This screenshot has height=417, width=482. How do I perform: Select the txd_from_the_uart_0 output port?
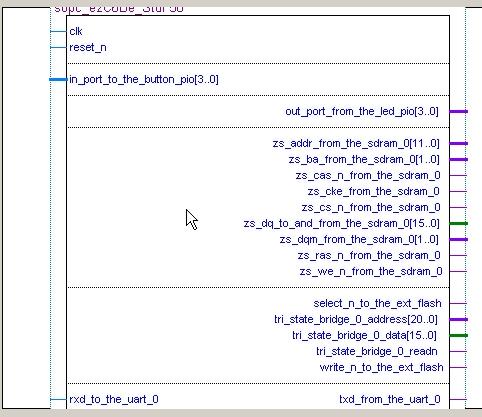click(390, 399)
